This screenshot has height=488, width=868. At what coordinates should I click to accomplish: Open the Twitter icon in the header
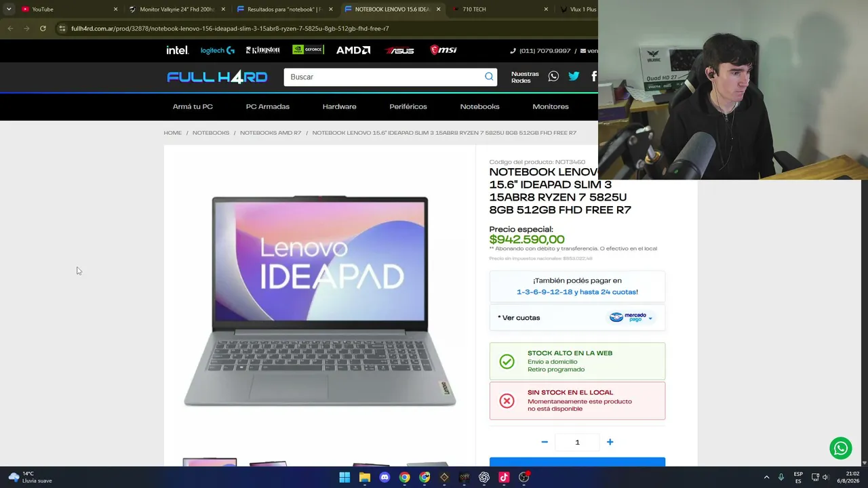[x=574, y=77]
